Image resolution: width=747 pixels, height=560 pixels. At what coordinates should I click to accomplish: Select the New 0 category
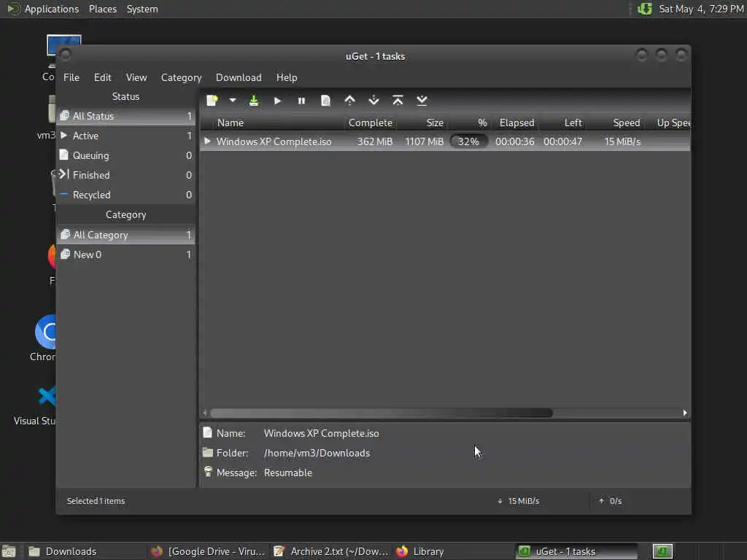pos(125,254)
